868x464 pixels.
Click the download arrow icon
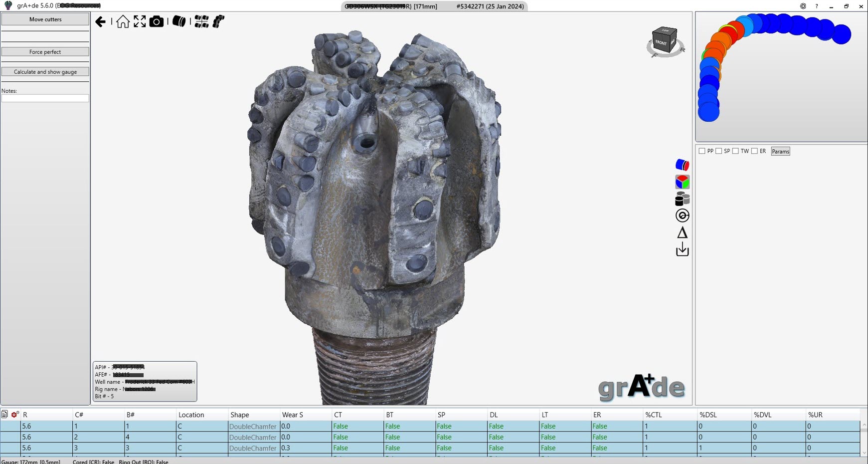[x=682, y=249]
